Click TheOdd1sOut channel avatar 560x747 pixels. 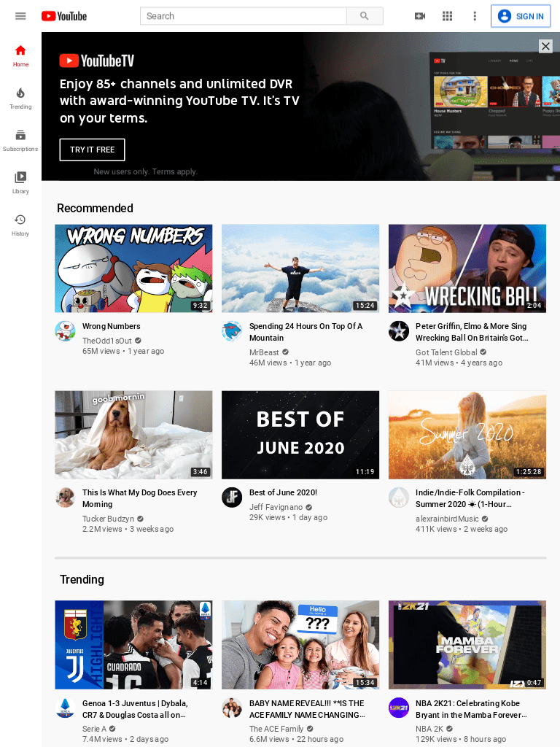point(65,330)
